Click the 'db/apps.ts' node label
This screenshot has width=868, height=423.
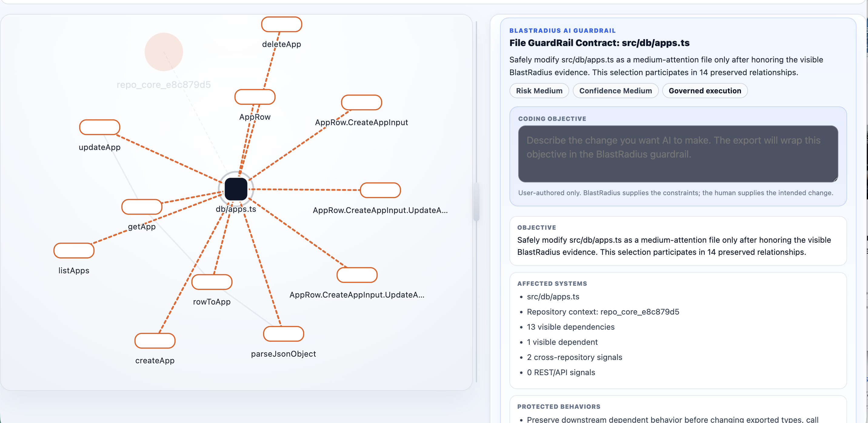coord(236,209)
